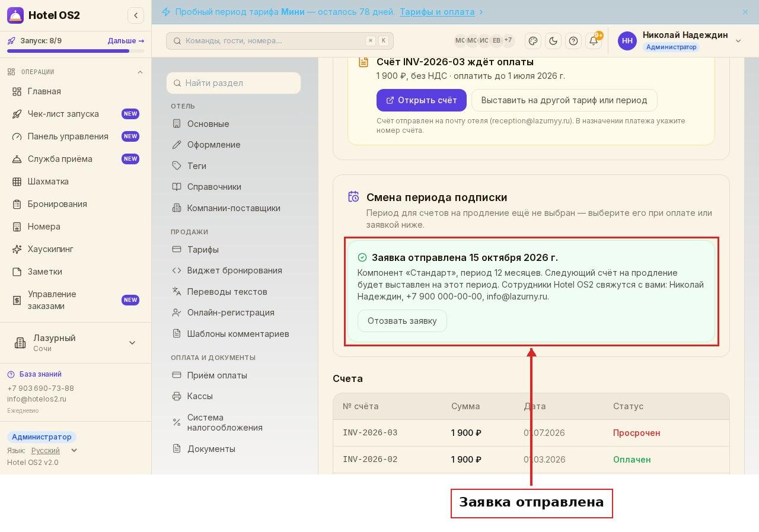Open notifications bell icon
759x532 pixels.
coord(594,41)
